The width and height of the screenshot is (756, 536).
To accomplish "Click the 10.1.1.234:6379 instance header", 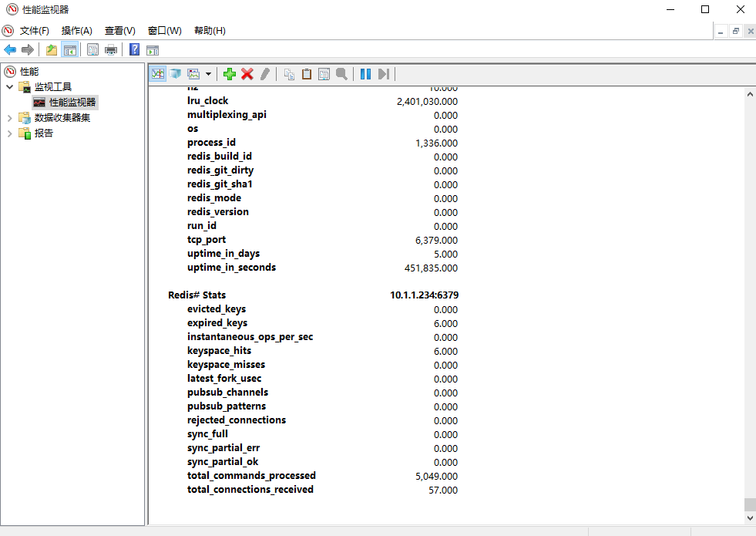I will [x=425, y=295].
